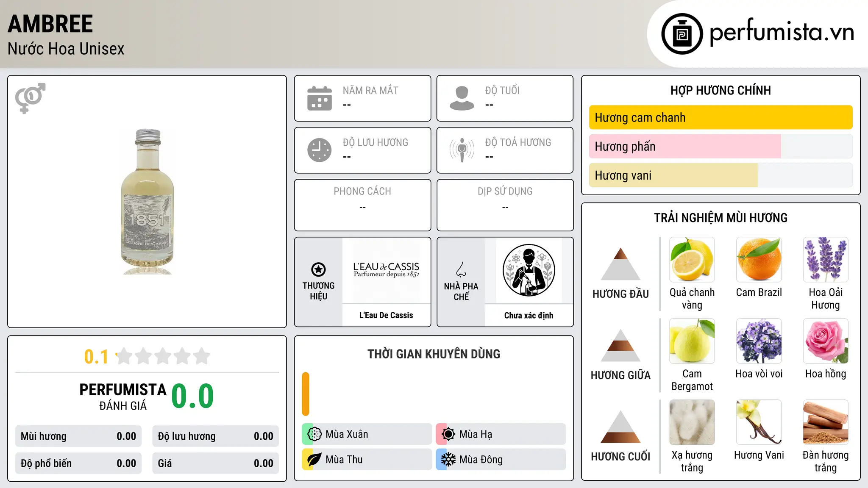The image size is (868, 488).
Task: Open the L'Eau De Cassis brand link
Action: click(386, 315)
